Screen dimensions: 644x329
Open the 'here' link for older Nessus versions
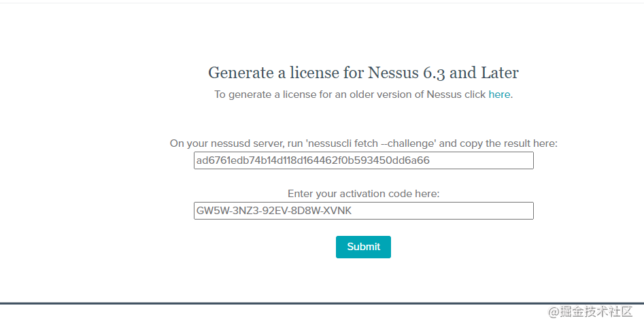(499, 94)
